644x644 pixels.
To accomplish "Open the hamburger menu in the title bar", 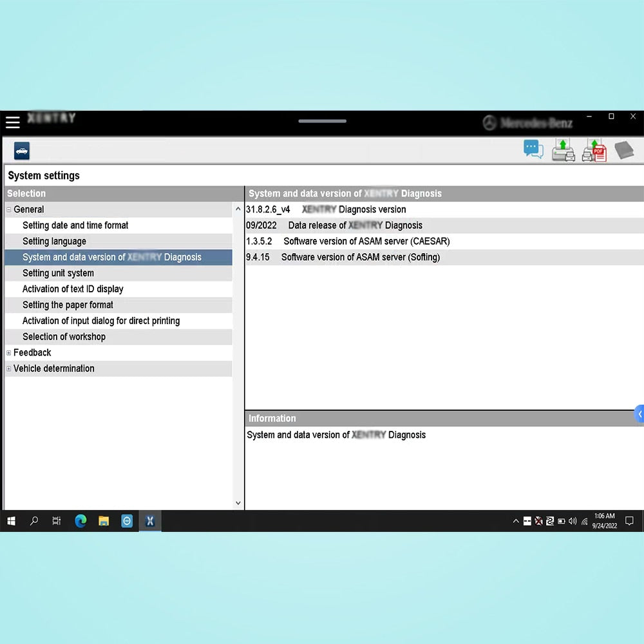I will [12, 122].
